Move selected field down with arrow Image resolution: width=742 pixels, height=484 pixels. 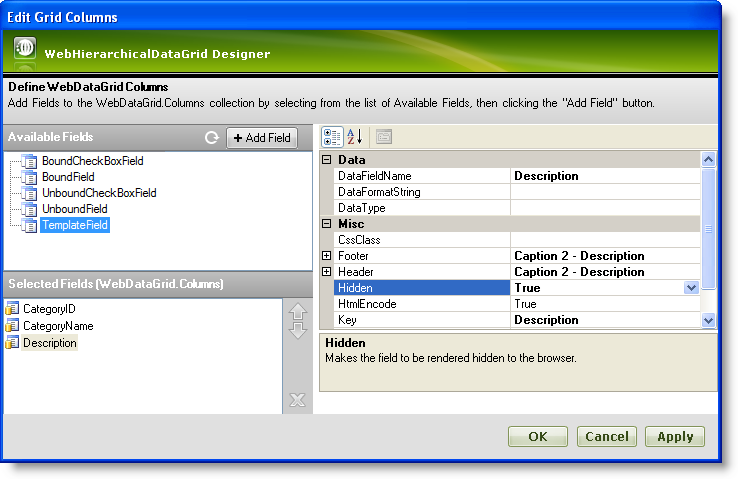[x=297, y=330]
